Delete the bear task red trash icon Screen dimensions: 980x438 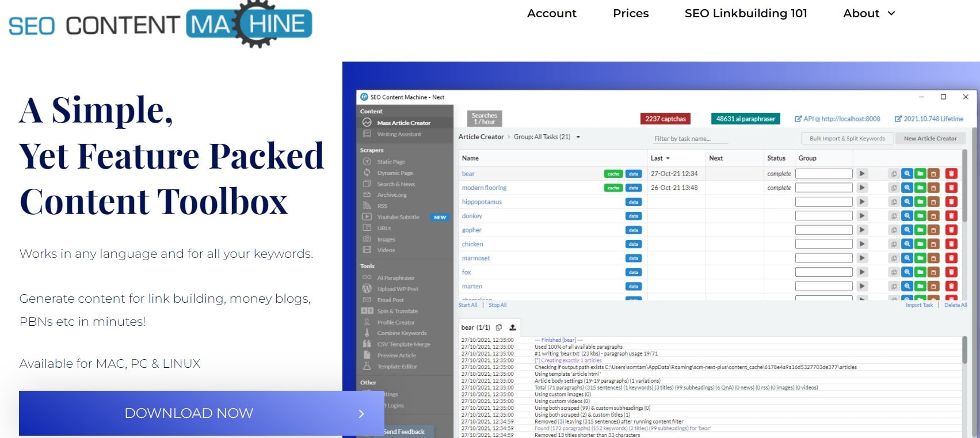(951, 173)
